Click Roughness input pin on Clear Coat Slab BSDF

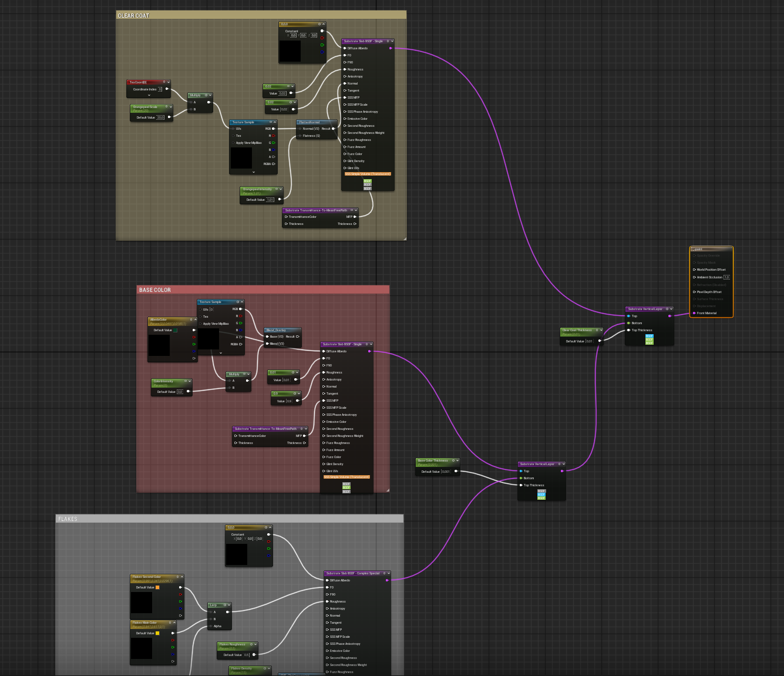coord(345,69)
